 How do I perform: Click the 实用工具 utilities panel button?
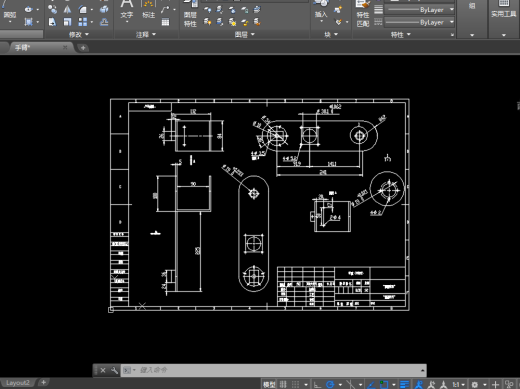pos(504,10)
